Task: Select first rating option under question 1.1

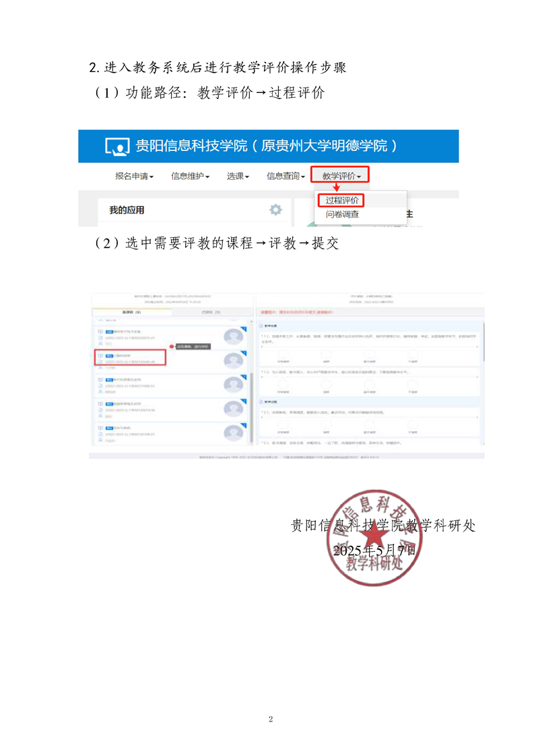Action: tap(283, 354)
